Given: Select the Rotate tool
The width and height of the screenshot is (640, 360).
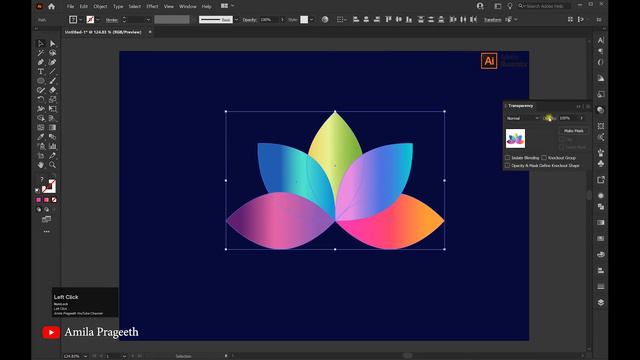Looking at the screenshot, I should 40,100.
